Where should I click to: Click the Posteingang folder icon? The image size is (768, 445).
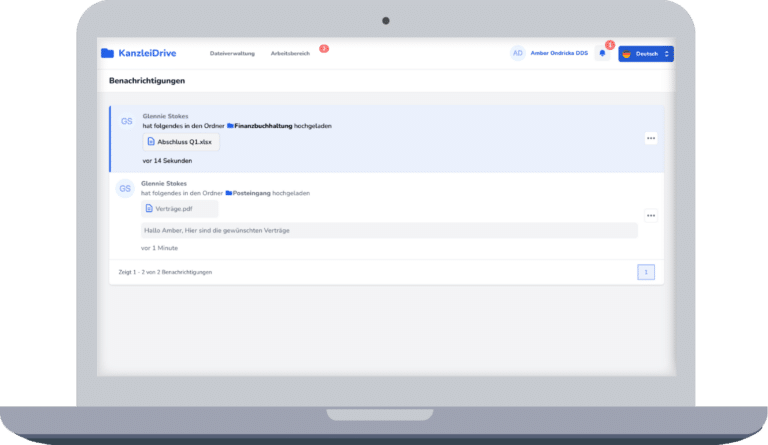[x=228, y=193]
